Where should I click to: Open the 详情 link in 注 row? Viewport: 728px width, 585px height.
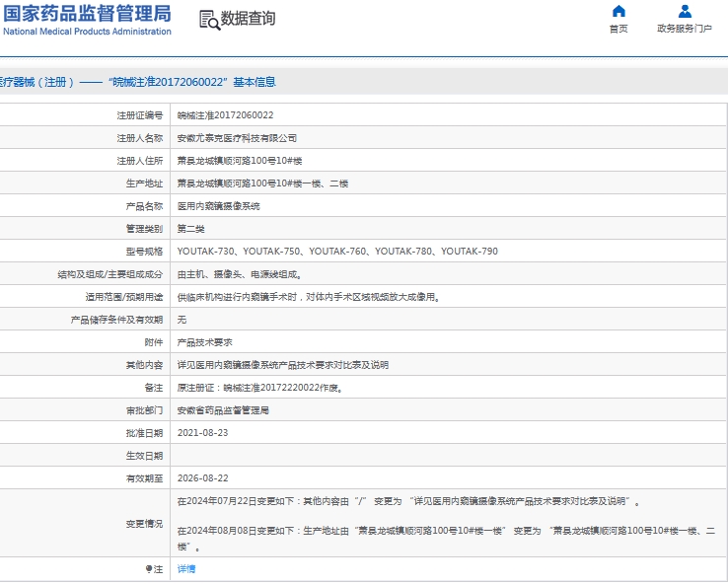click(186, 569)
